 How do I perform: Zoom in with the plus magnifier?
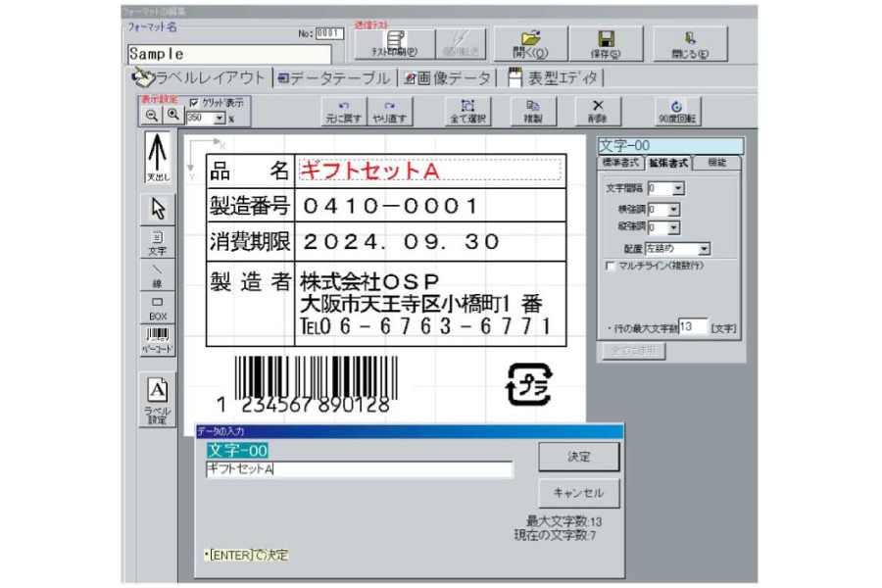(172, 116)
